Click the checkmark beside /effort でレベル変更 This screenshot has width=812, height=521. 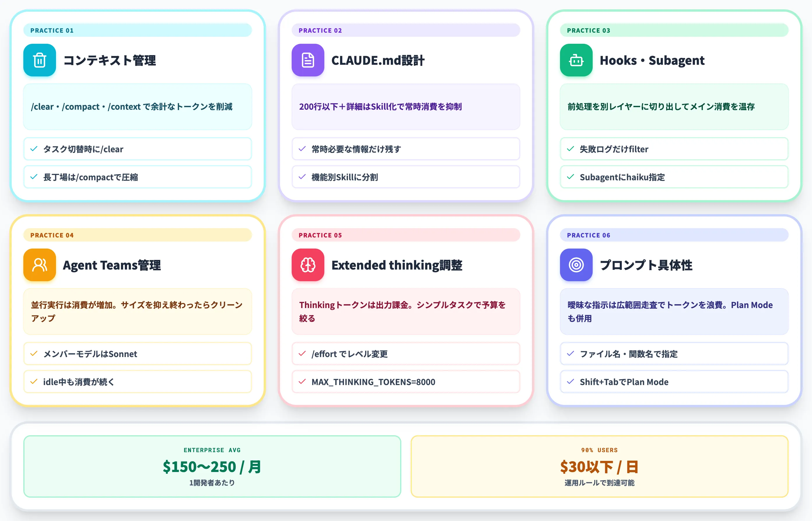302,354
